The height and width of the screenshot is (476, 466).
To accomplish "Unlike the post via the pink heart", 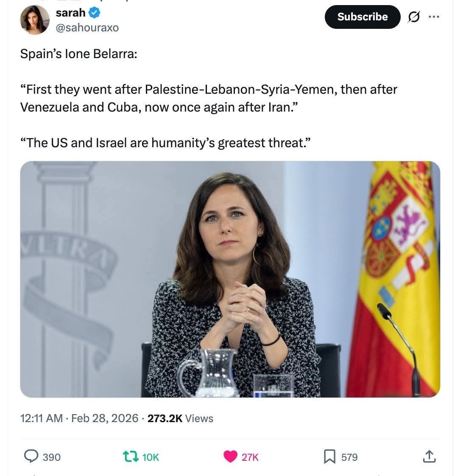I will click(x=230, y=456).
